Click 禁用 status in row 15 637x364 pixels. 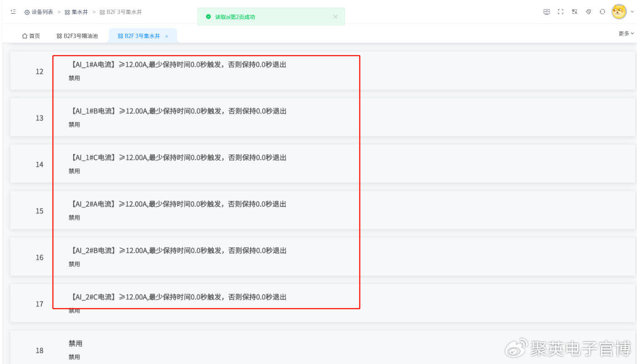point(74,217)
